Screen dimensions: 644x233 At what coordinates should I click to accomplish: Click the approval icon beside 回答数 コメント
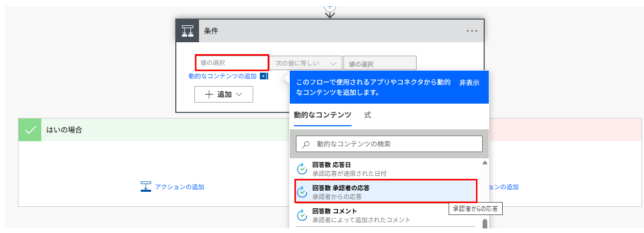click(302, 215)
